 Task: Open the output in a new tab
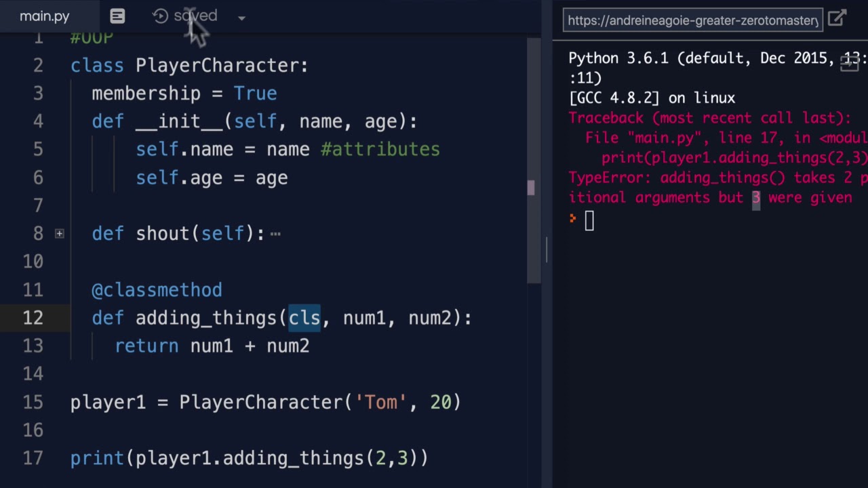(x=837, y=18)
